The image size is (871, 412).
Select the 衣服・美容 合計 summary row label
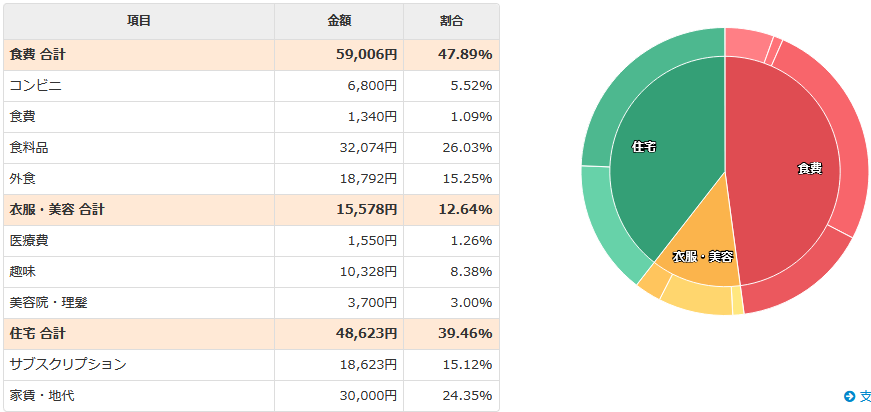57,210
